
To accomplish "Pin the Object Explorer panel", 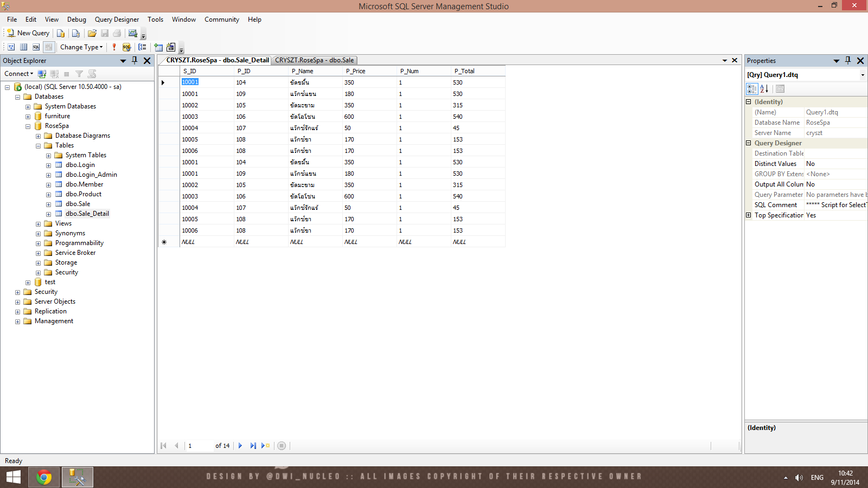I will pos(135,61).
